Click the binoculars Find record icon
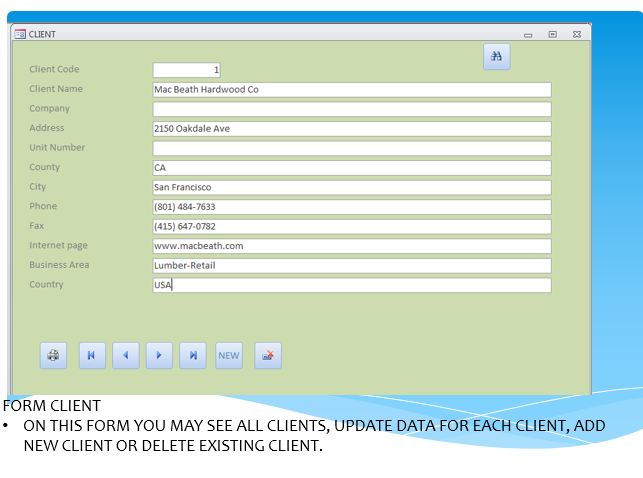 [x=497, y=57]
